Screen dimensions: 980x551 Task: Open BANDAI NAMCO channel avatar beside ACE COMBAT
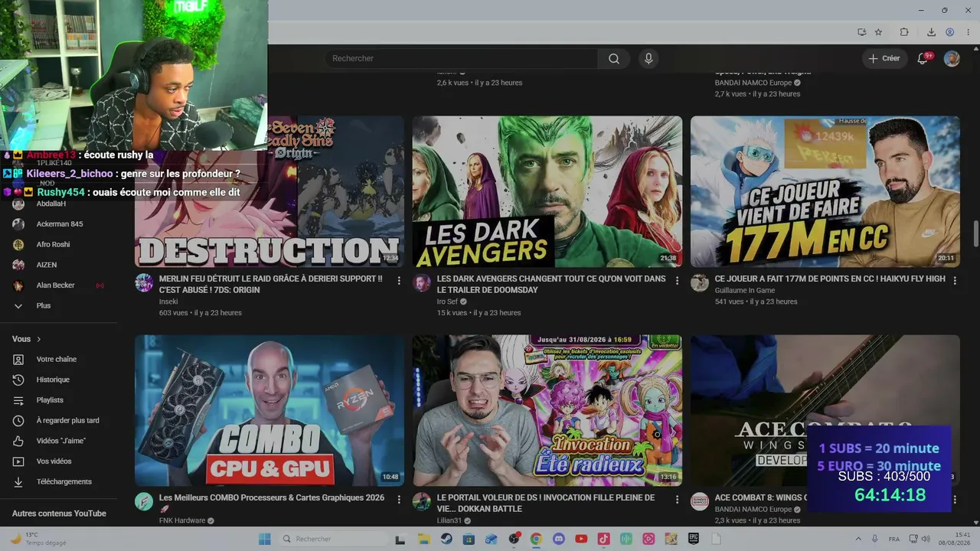700,502
